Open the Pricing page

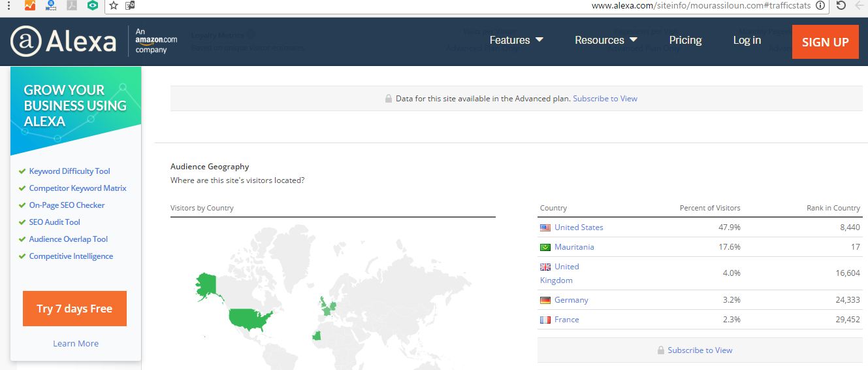click(x=685, y=40)
